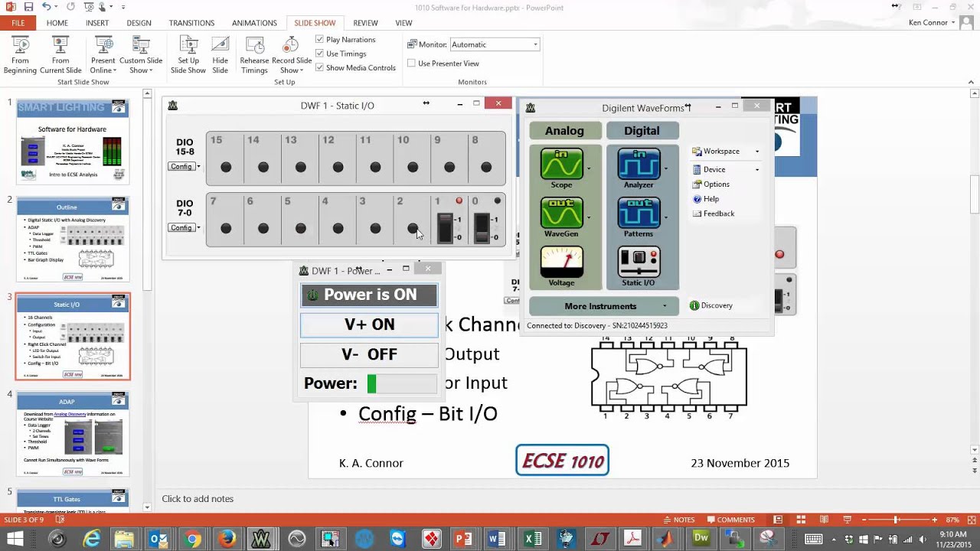Viewport: 980px width, 551px height.
Task: Click Rehearse Timings
Action: [x=254, y=55]
